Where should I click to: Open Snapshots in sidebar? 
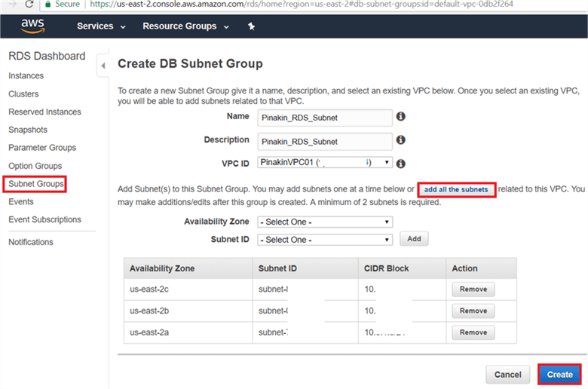(28, 130)
